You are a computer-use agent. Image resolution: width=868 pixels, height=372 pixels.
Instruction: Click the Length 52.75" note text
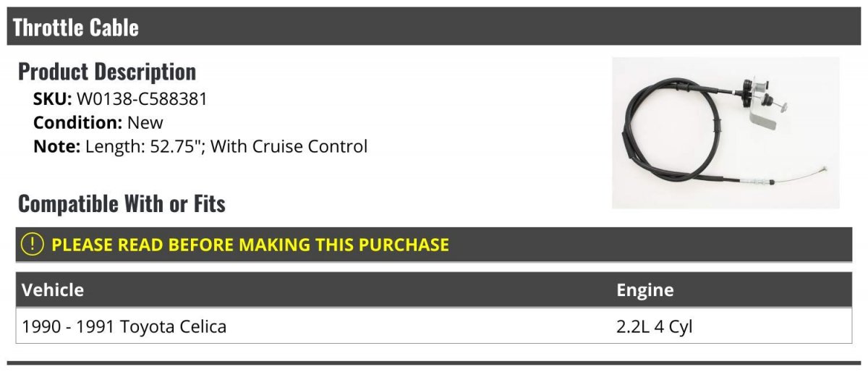145,146
